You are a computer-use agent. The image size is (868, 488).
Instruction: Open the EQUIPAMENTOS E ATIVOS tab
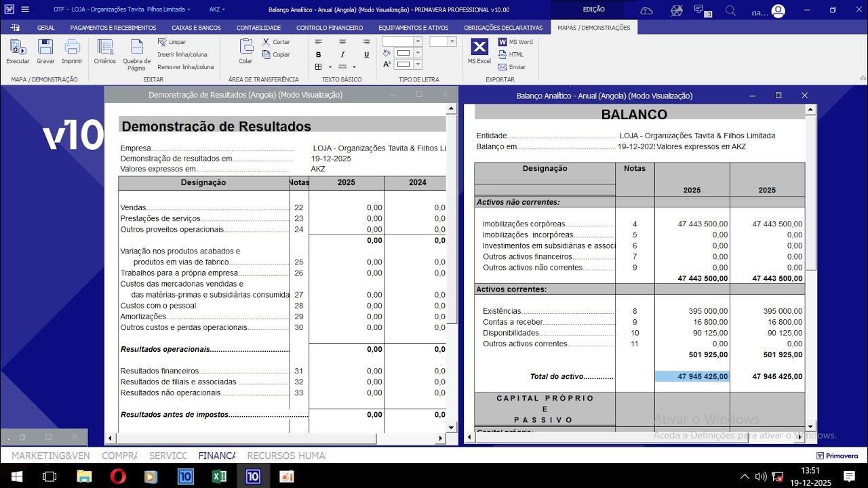(414, 28)
